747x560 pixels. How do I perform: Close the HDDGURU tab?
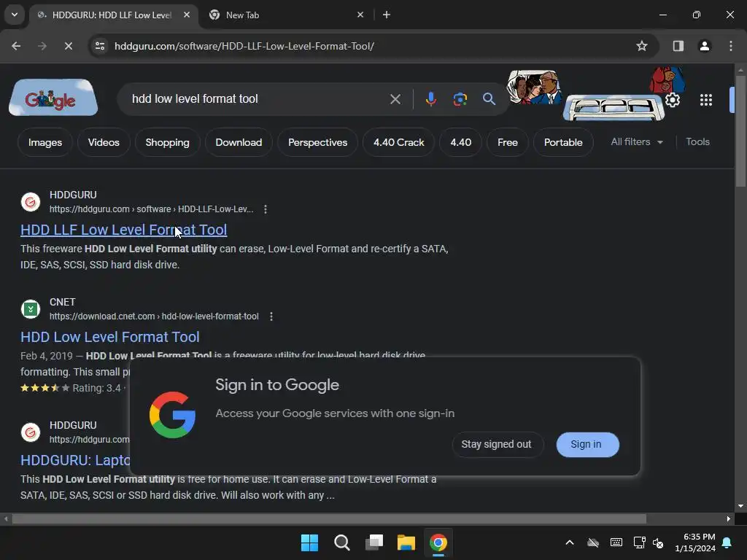(187, 15)
